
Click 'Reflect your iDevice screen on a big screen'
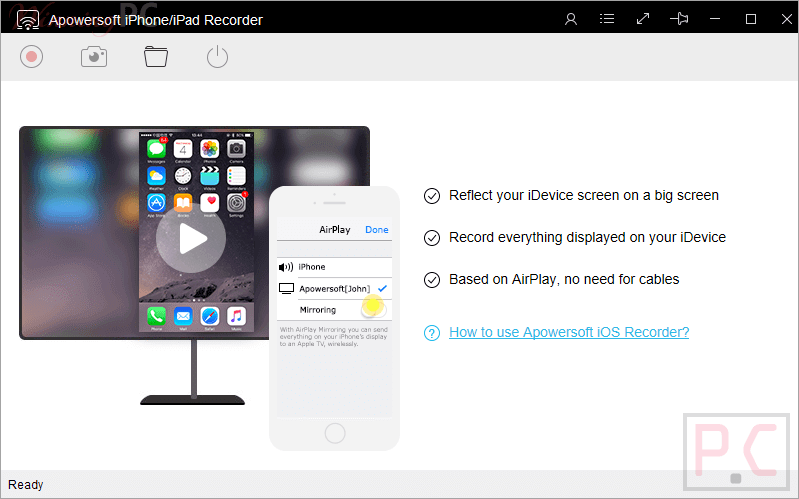pos(583,195)
